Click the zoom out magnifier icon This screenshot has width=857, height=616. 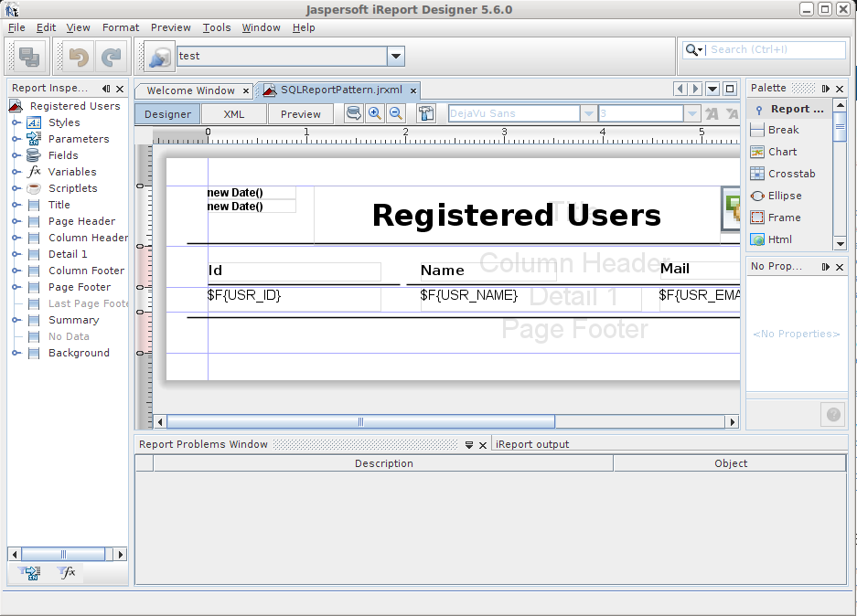(396, 113)
